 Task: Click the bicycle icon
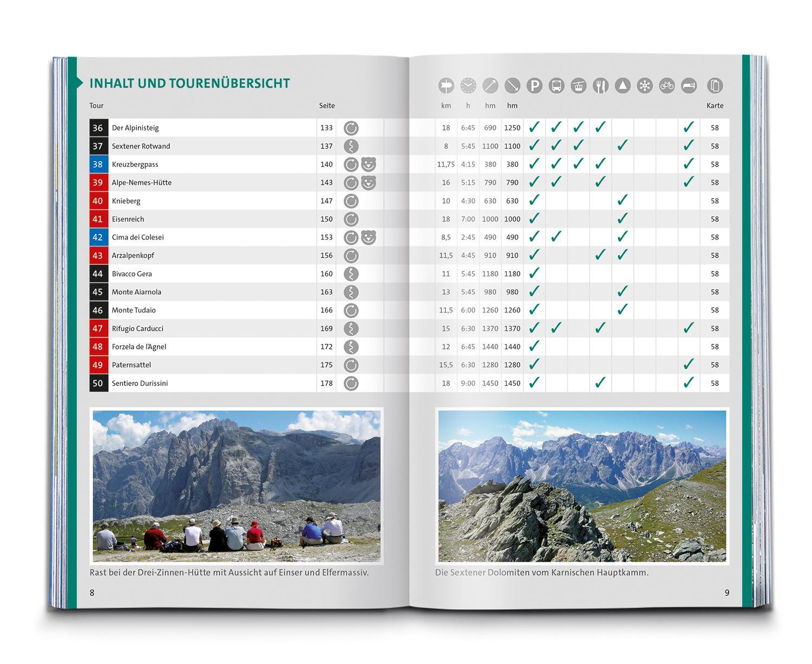(667, 86)
